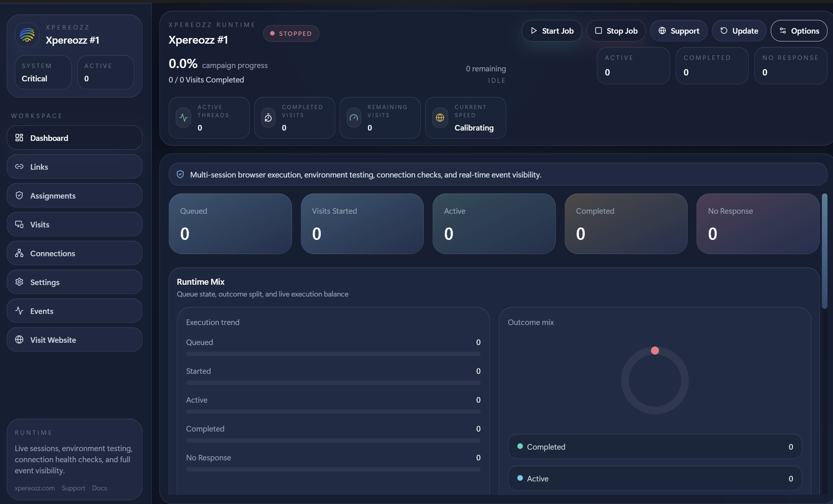Image resolution: width=833 pixels, height=504 pixels.
Task: Click the red dot on outcome donut
Action: (x=655, y=351)
